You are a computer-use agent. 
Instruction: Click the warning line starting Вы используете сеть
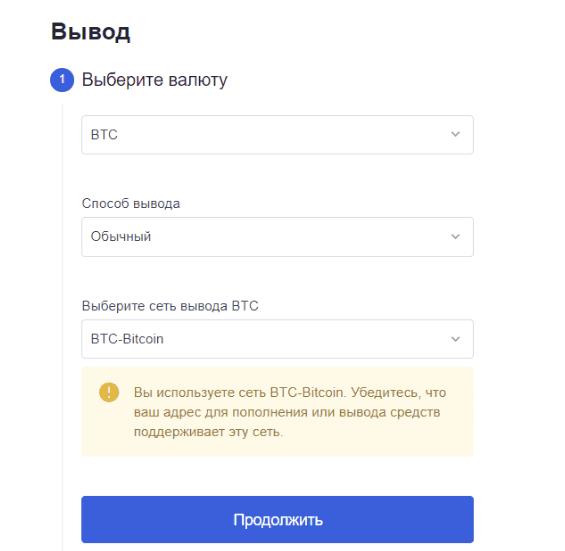290,392
